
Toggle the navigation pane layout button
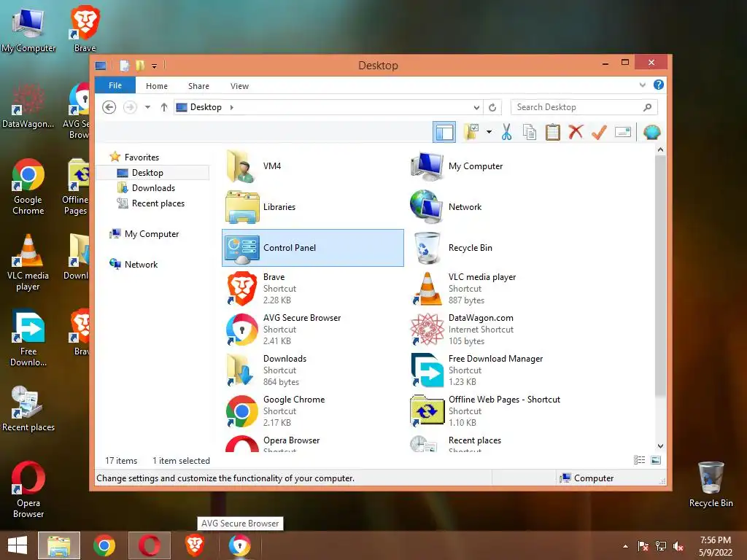444,132
